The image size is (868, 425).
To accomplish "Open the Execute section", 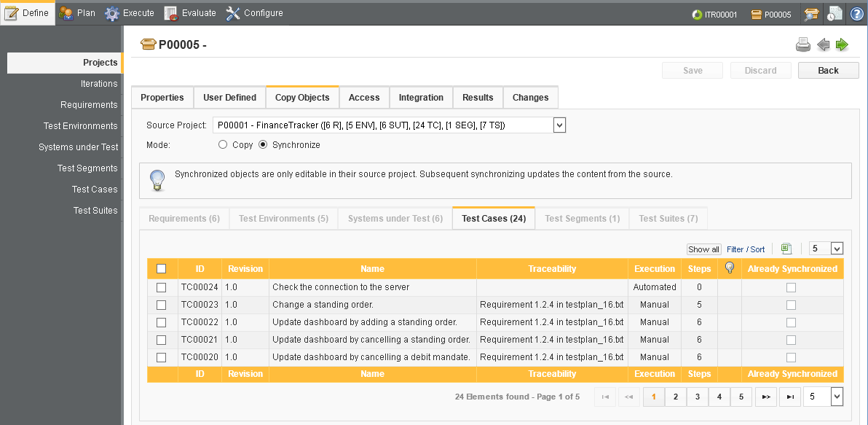I will tap(129, 12).
